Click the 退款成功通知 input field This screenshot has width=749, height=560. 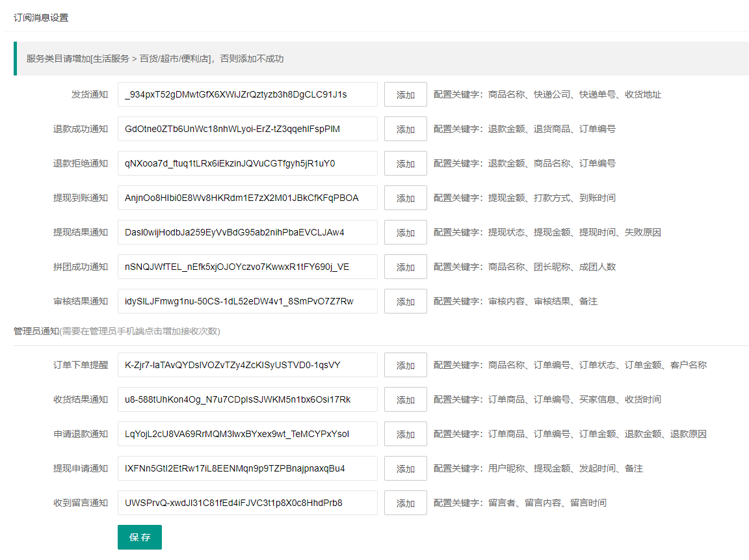click(x=247, y=129)
